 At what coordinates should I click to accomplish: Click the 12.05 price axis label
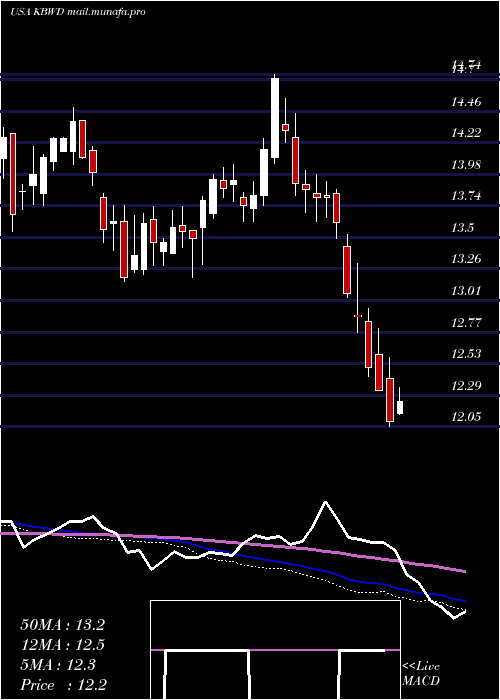pyautogui.click(x=466, y=417)
